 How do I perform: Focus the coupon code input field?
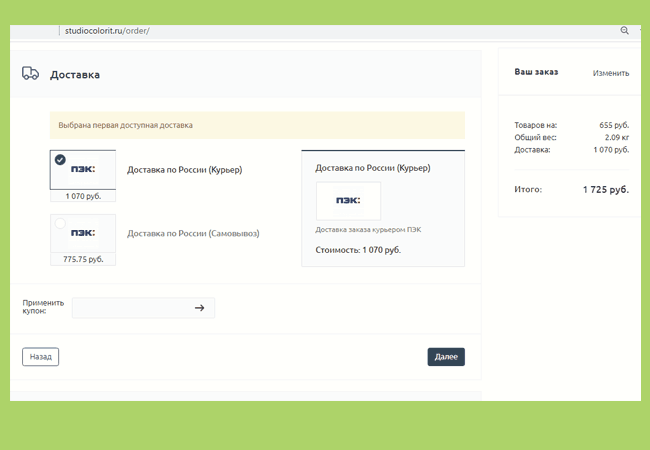(130, 308)
